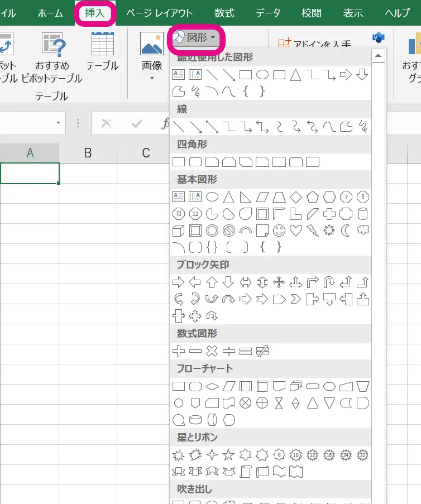The height and width of the screenshot is (504, 421).
Task: Choose four-way quad arrow
Action: coord(279,282)
